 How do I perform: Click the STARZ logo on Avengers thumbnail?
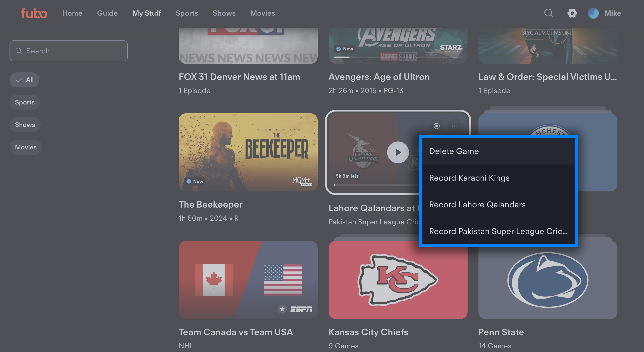pyautogui.click(x=451, y=48)
